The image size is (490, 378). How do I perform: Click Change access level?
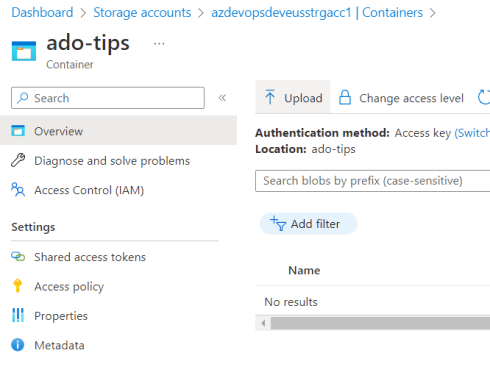(401, 98)
